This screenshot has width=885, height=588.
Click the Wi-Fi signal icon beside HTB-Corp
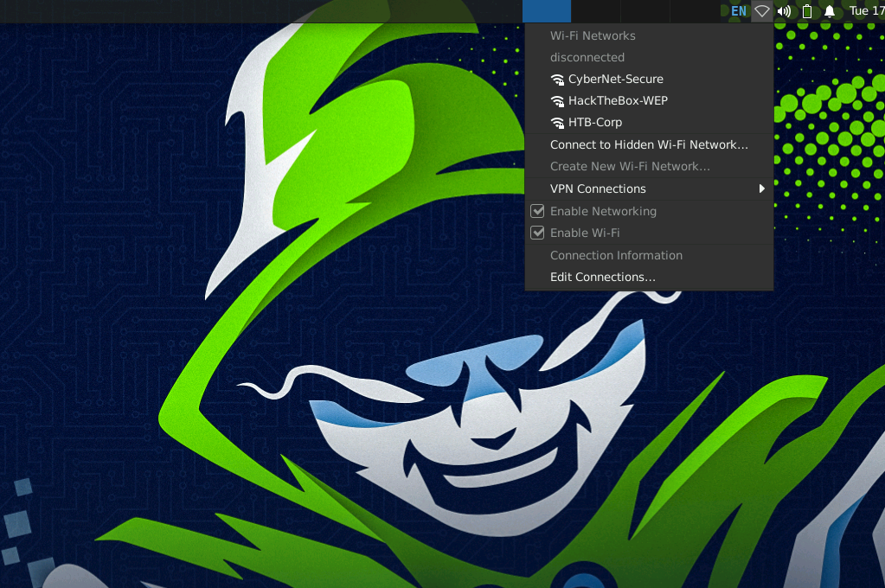[x=557, y=123]
